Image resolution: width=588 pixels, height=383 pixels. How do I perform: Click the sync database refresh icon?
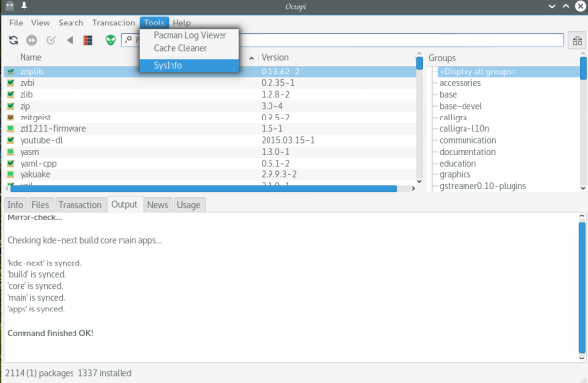(x=13, y=40)
